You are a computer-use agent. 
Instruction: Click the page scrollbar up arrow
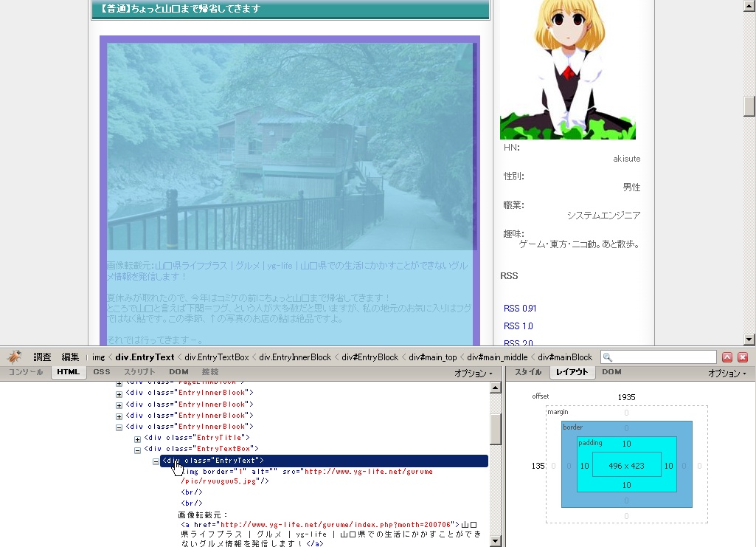tap(749, 5)
